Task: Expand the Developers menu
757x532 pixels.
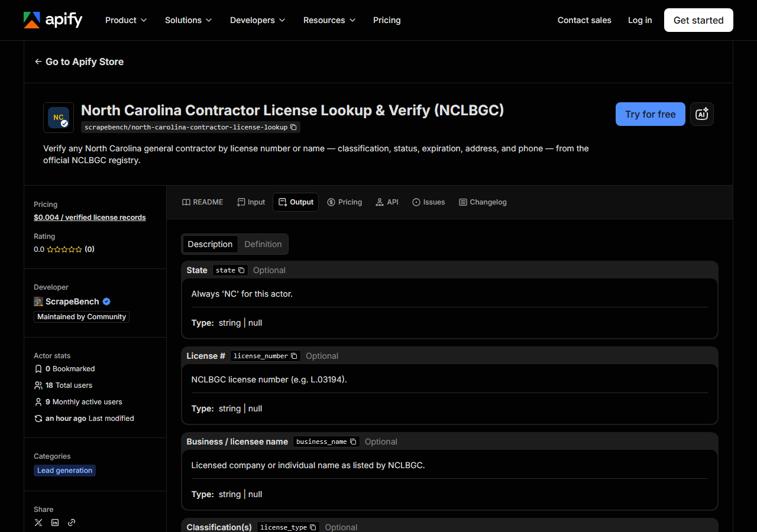Action: pyautogui.click(x=258, y=20)
